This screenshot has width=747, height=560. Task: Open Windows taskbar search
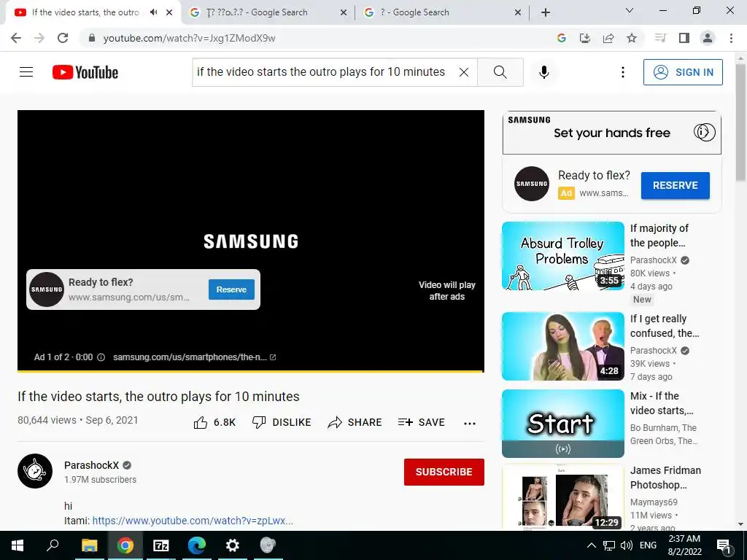(x=53, y=545)
